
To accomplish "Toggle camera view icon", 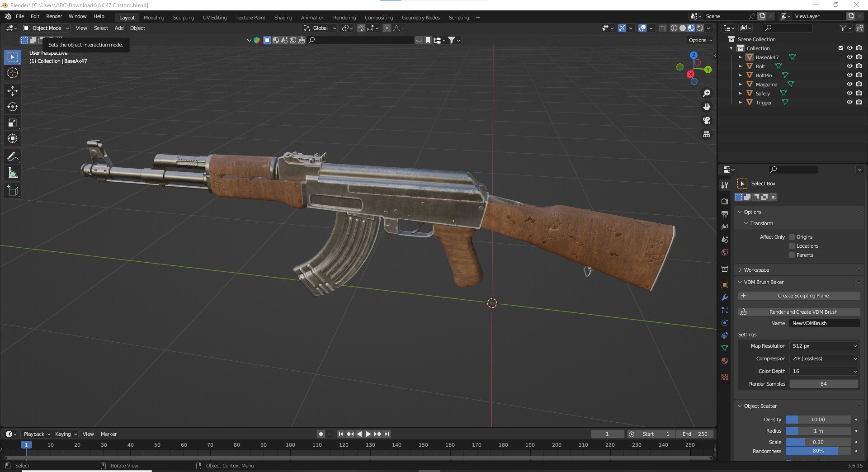I will click(x=707, y=120).
